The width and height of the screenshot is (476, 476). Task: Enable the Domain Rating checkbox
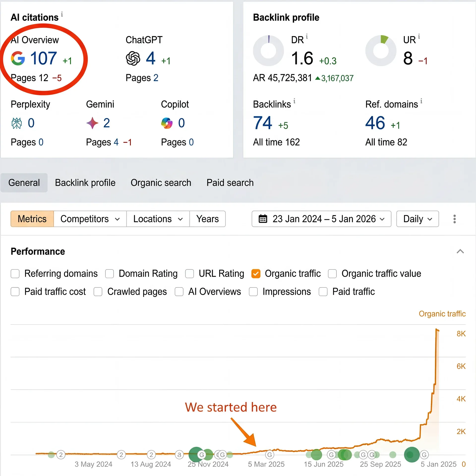coord(109,274)
